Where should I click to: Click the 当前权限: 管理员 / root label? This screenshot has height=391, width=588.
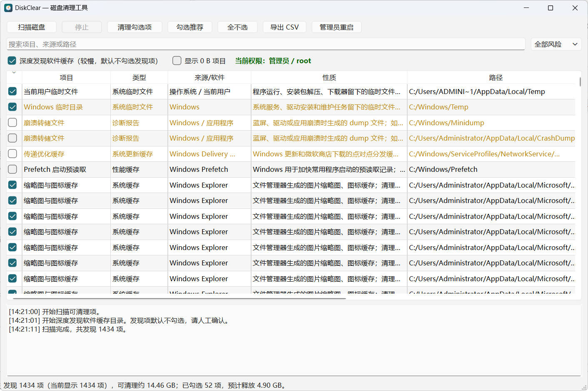[273, 61]
